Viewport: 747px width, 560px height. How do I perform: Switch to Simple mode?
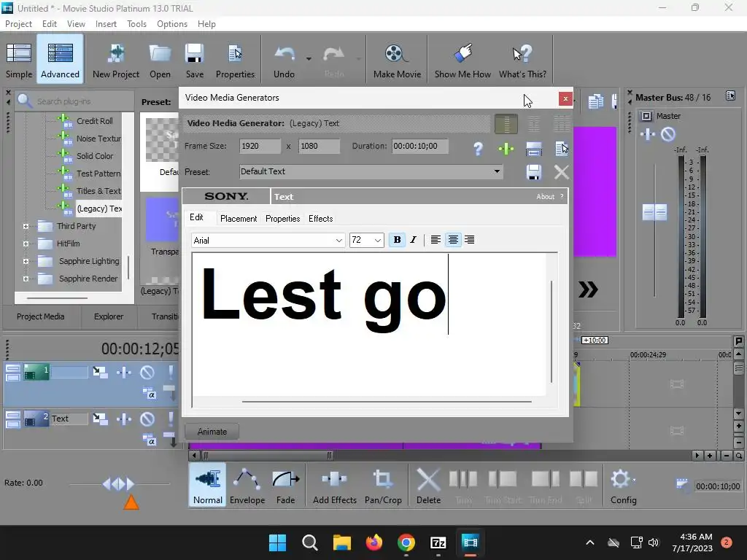coord(18,59)
